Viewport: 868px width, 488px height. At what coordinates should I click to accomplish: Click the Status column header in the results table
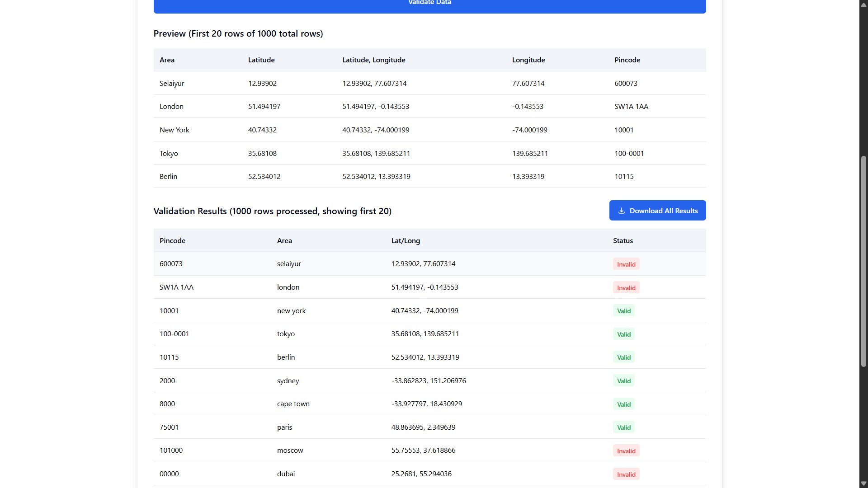coord(623,241)
